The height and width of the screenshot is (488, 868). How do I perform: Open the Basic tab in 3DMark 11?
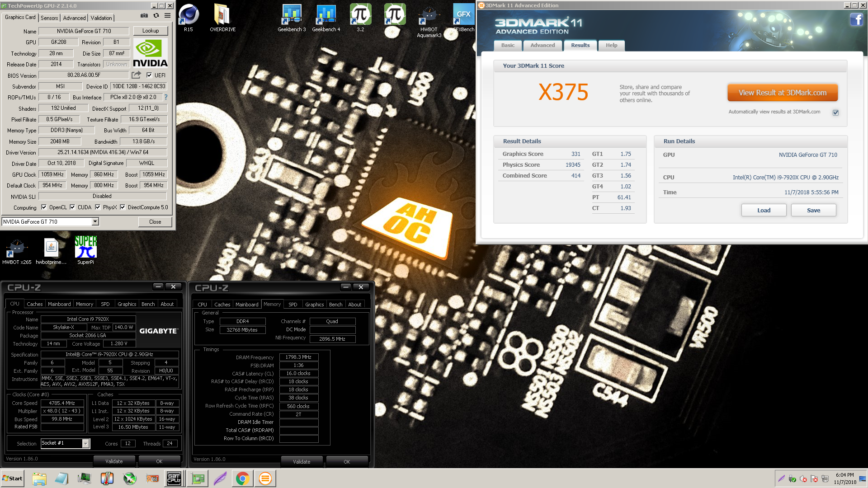point(508,45)
